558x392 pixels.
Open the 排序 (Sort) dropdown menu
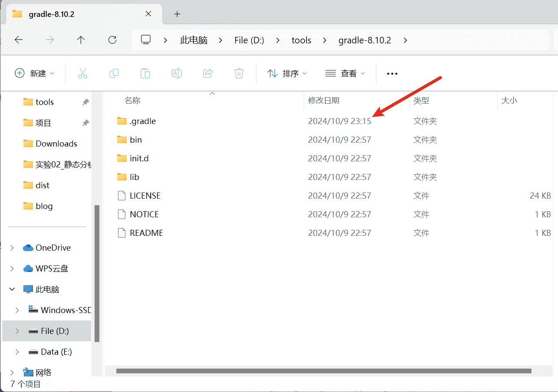(287, 73)
